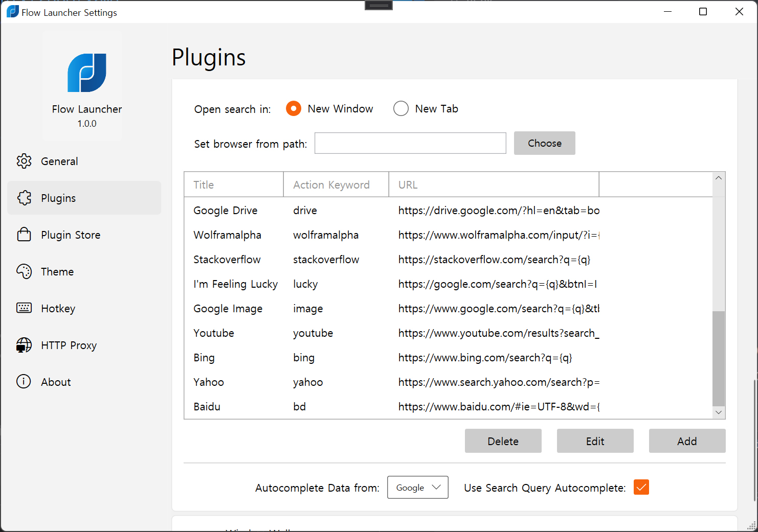
Task: Click the 'drive' action keyword cell
Action: tap(305, 210)
